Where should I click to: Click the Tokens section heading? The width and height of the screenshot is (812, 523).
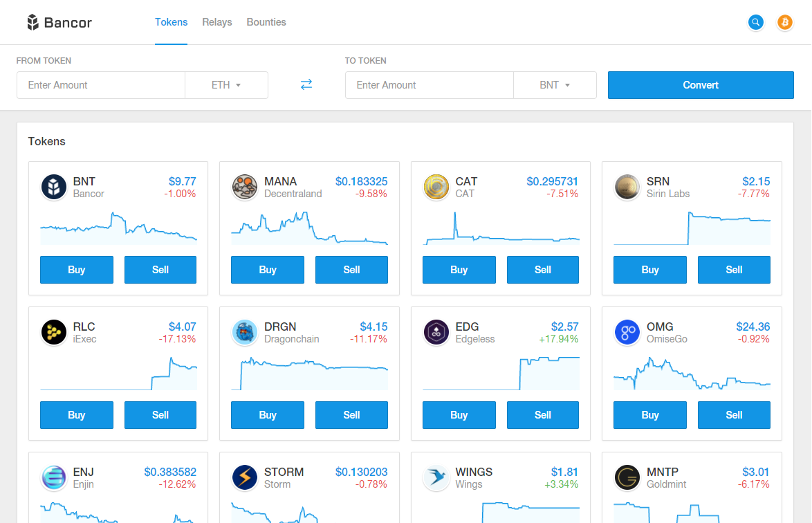46,141
